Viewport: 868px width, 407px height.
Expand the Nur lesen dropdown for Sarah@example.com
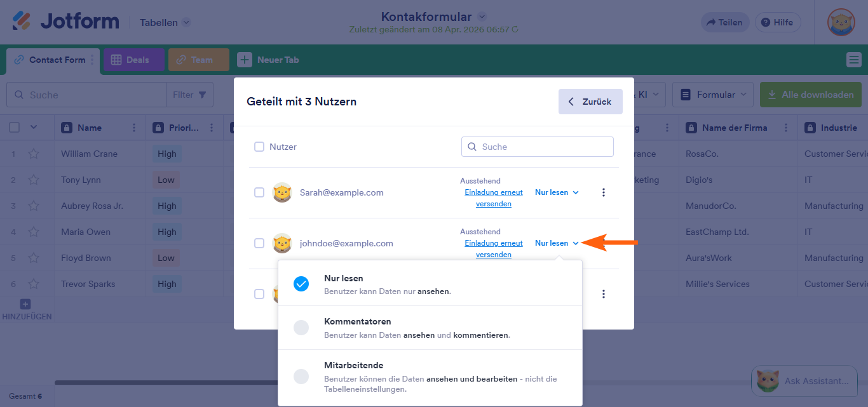tap(557, 192)
